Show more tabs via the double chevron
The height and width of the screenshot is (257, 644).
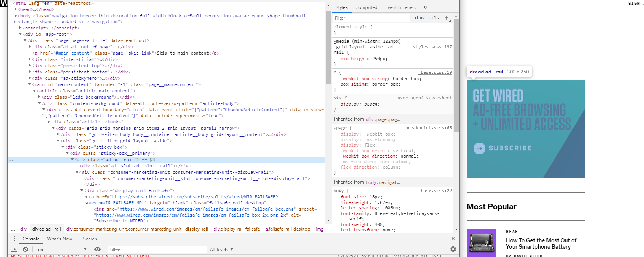click(x=425, y=7)
